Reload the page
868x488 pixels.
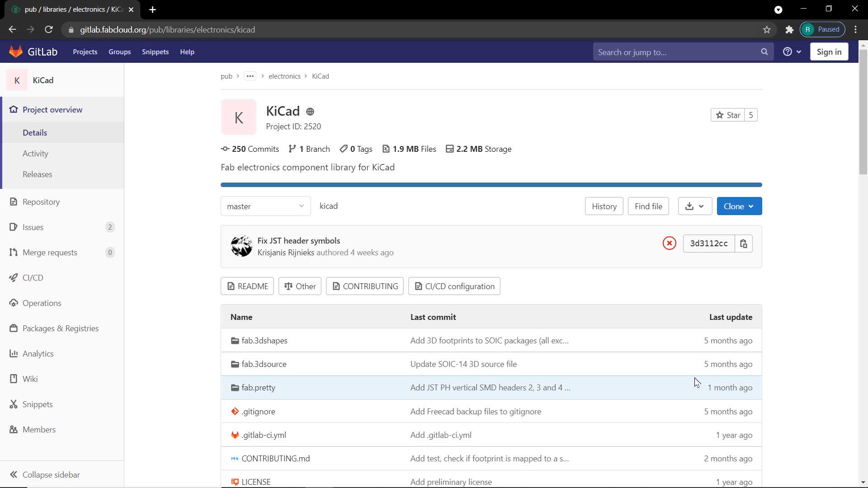point(49,30)
